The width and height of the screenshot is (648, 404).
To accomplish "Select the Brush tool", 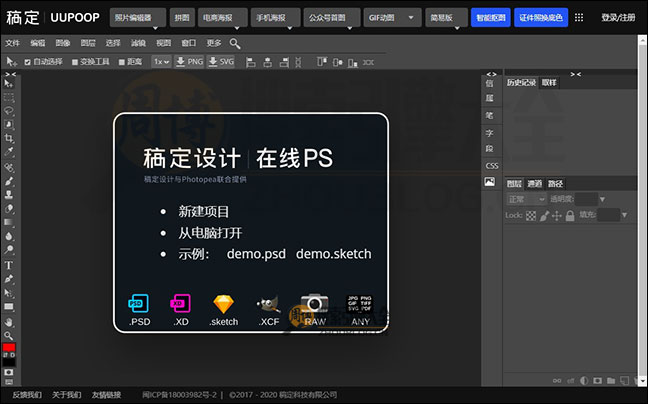I will point(9,181).
